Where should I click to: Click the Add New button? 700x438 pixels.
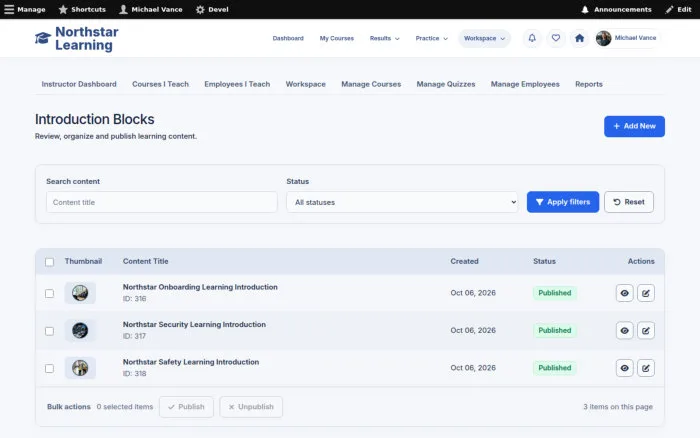click(x=634, y=126)
